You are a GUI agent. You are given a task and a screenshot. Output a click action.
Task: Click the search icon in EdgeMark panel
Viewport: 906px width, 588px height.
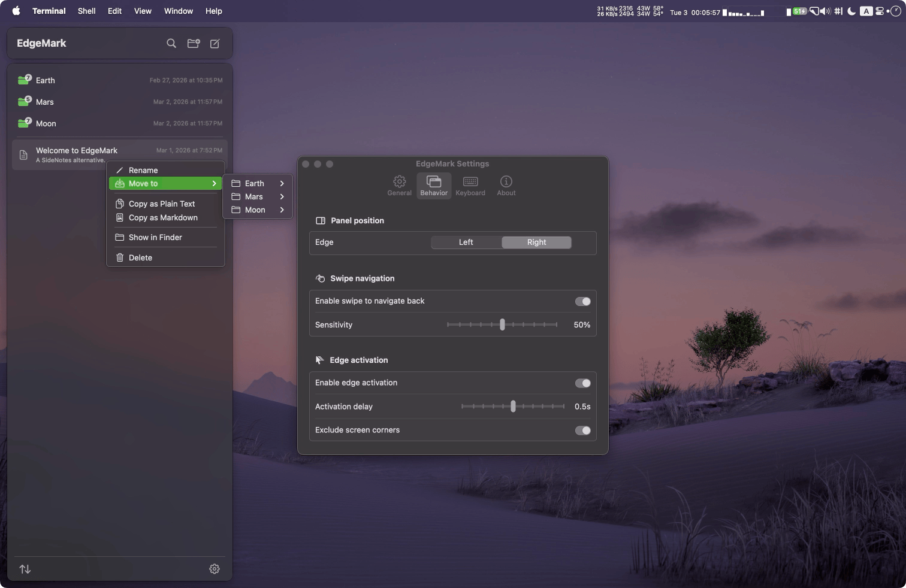point(171,43)
